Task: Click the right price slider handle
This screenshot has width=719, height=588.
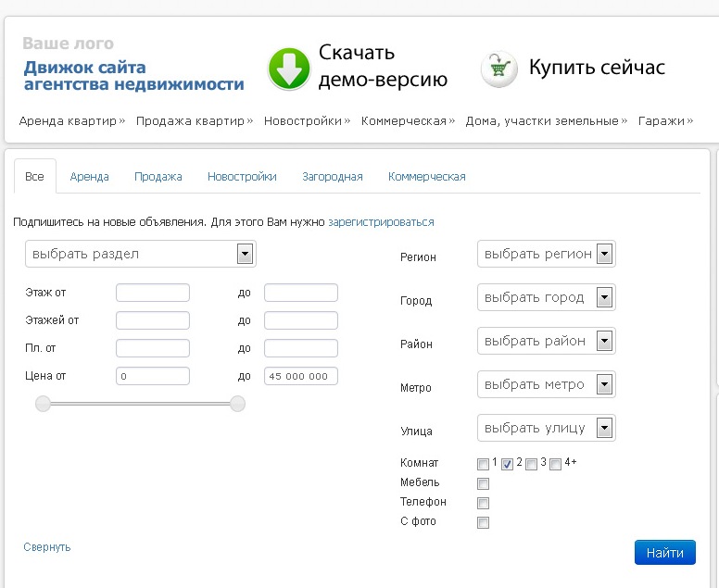Action: [x=237, y=404]
